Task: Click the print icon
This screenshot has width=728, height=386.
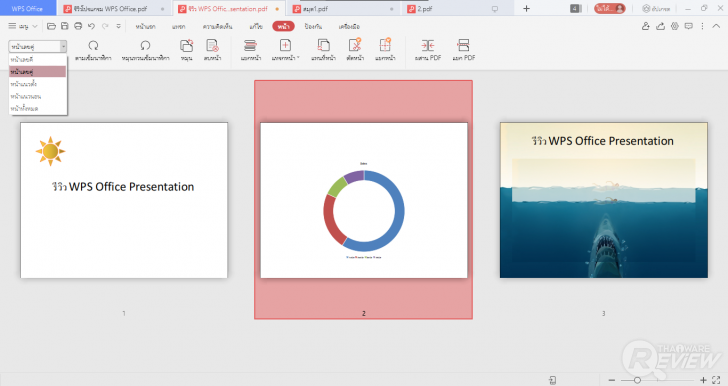Action: 78,26
